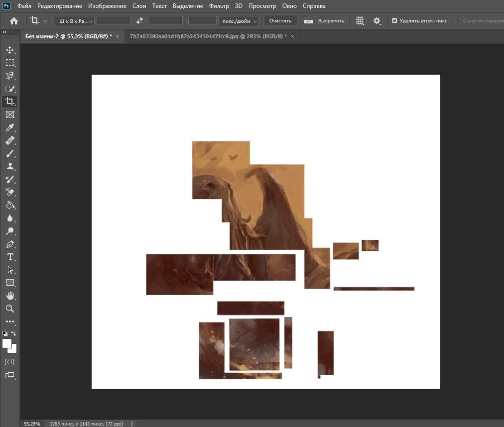Click the Выпрямить straighten button
Viewport: 504px width, 427px height.
(x=324, y=21)
